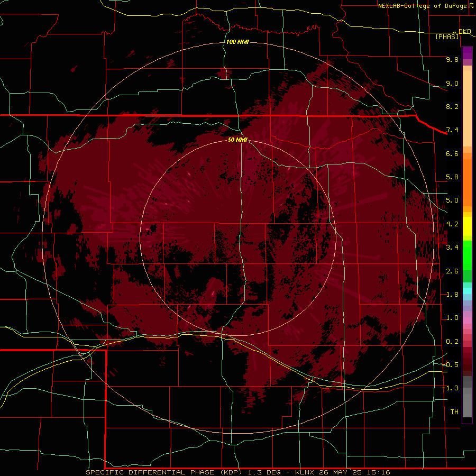Click the bright green band of the color scale
Viewport: 476px width, 476px height.
467,255
